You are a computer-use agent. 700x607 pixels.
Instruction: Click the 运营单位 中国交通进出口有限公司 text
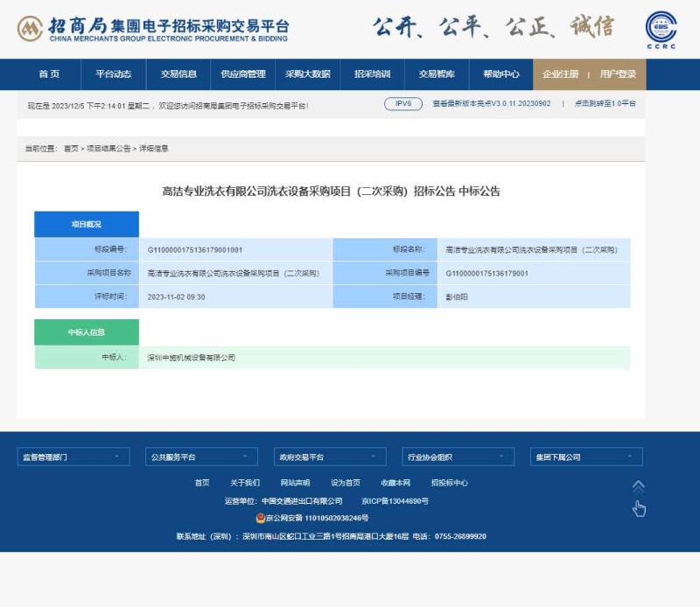pos(283,501)
